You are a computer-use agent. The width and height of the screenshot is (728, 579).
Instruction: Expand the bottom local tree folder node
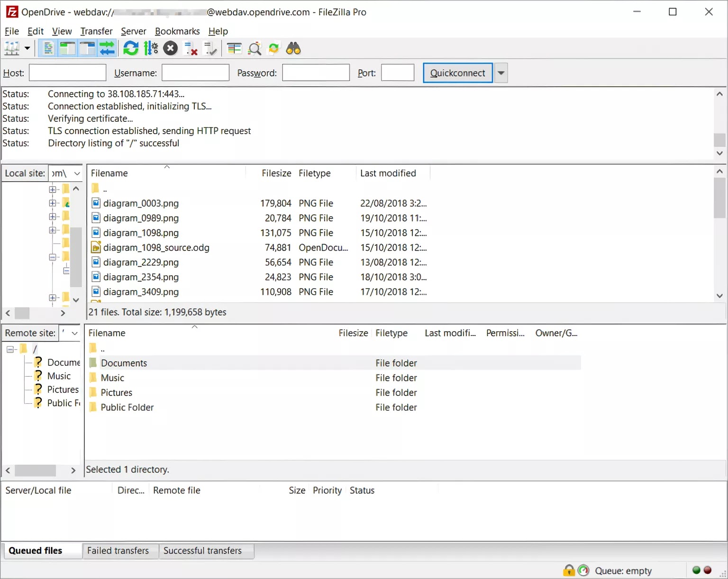(x=53, y=298)
